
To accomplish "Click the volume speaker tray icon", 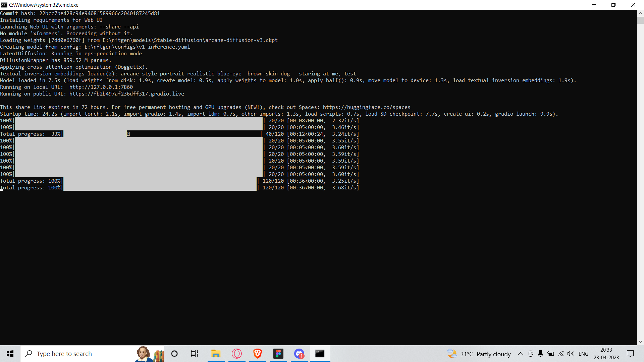I will (x=571, y=354).
